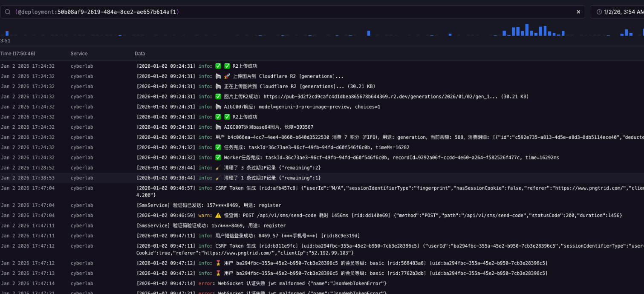Image resolution: width=644 pixels, height=294 pixels.
Task: Click the cyberlab service on SmsService register row
Action: [82, 205]
